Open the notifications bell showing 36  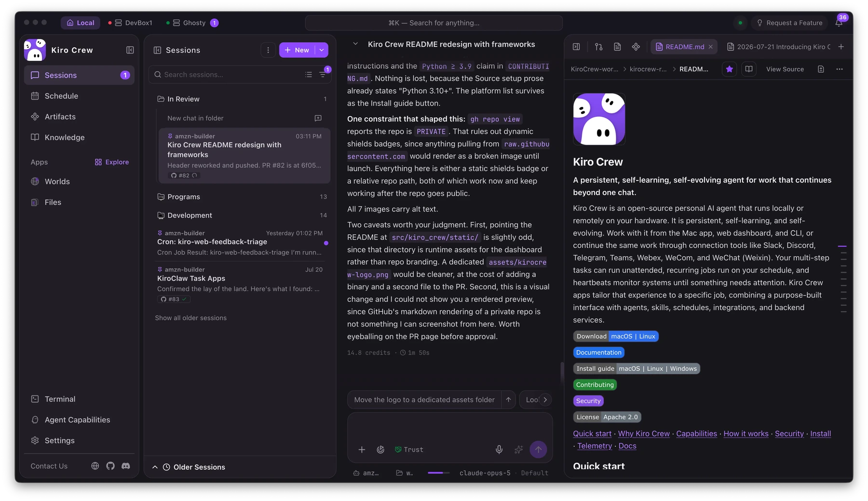(x=840, y=23)
